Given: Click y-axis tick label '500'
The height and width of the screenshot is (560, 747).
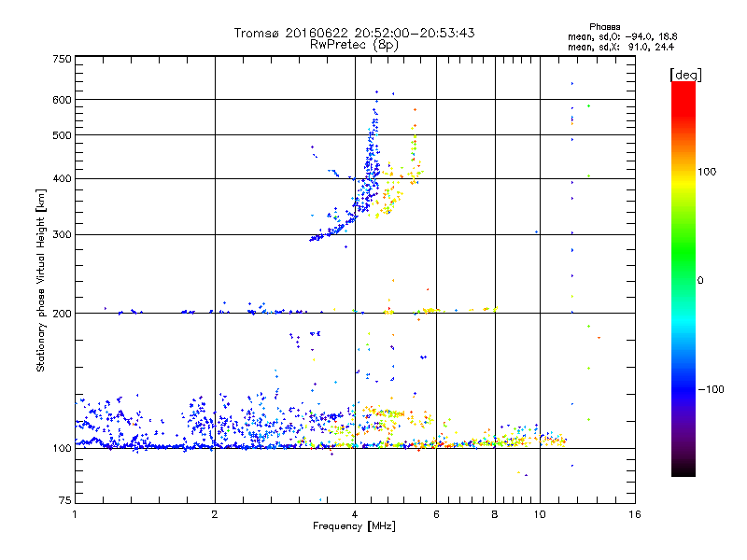Looking at the screenshot, I should tap(63, 135).
